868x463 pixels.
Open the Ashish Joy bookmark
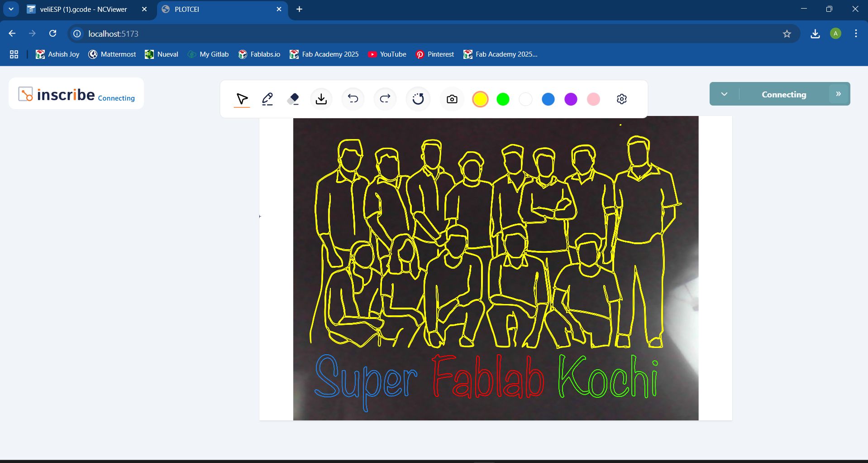pyautogui.click(x=57, y=54)
